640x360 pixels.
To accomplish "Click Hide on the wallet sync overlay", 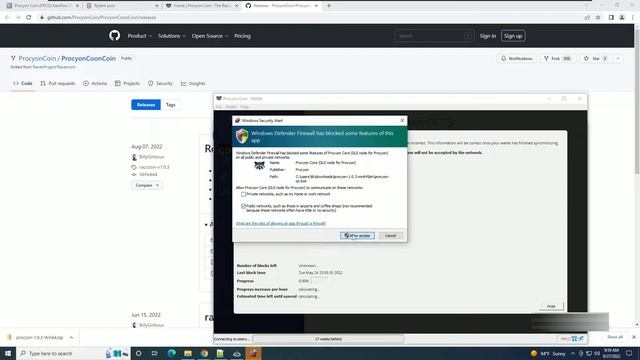I will 551,306.
